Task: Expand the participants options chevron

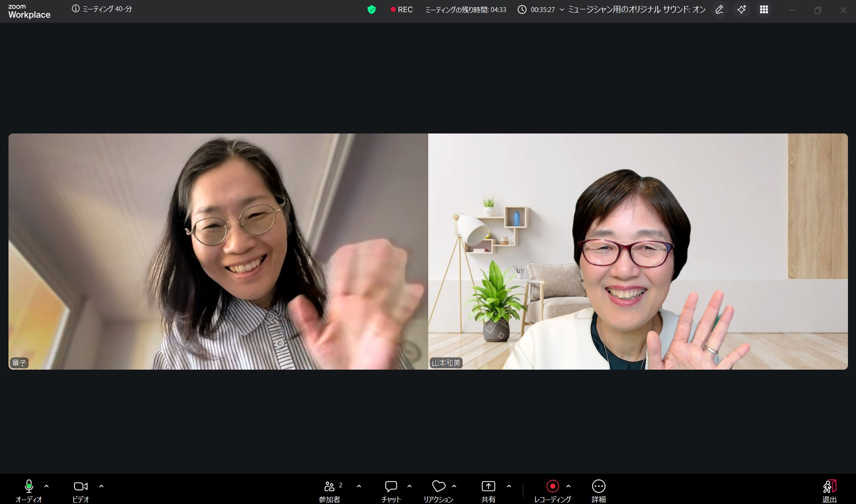Action: [x=359, y=486]
